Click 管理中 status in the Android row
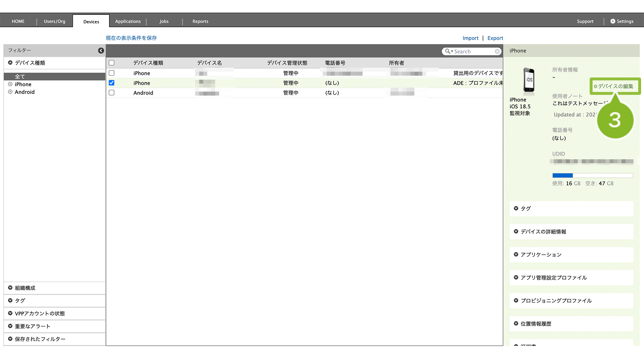 (291, 93)
